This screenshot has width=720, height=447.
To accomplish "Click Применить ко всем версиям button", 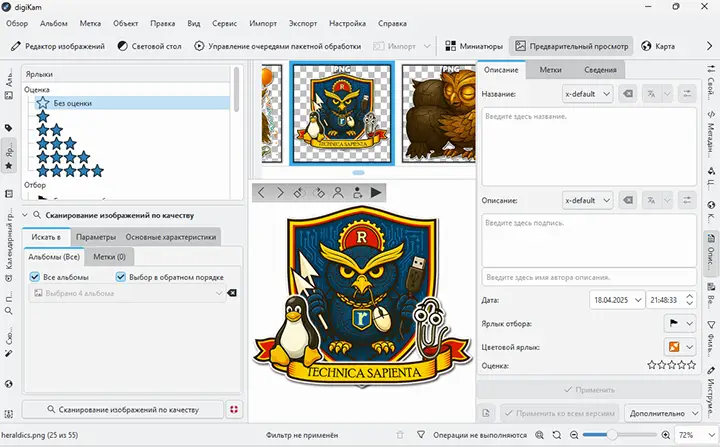I will (560, 413).
